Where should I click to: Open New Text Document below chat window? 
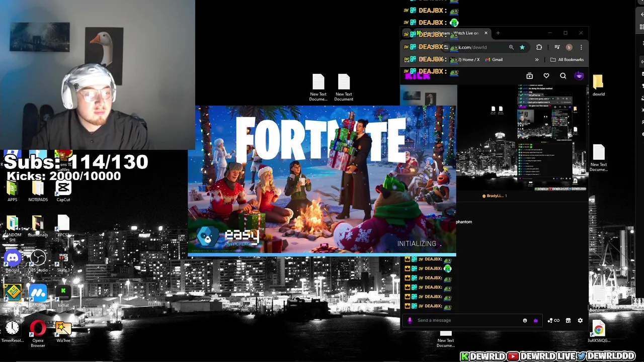pyautogui.click(x=445, y=339)
